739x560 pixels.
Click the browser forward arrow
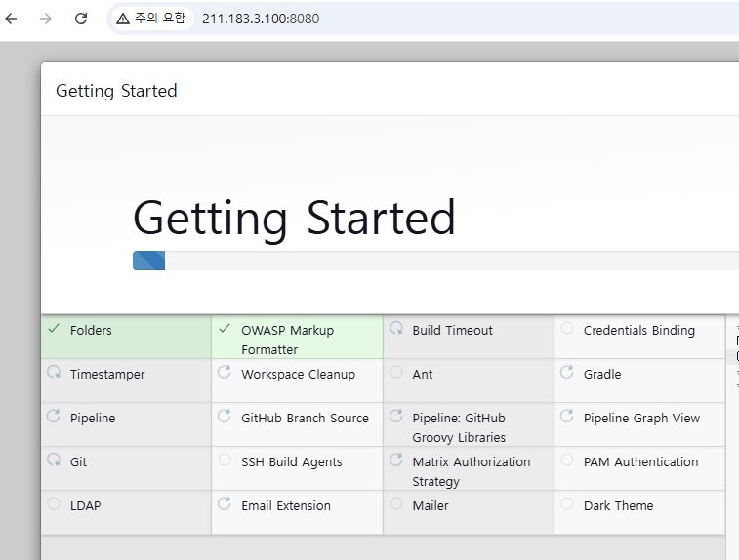[x=46, y=19]
